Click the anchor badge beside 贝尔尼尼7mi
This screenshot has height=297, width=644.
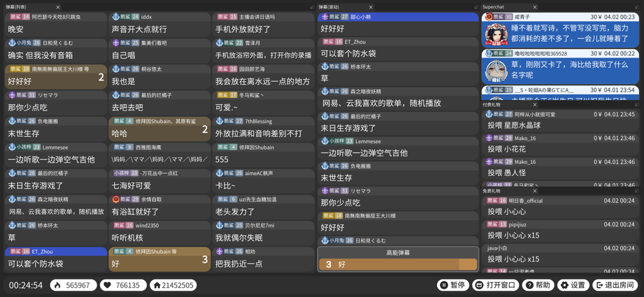pos(219,225)
